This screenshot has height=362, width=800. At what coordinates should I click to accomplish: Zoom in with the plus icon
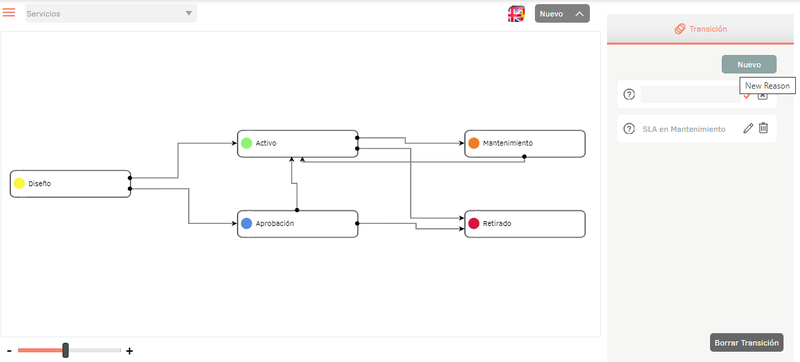tap(130, 351)
